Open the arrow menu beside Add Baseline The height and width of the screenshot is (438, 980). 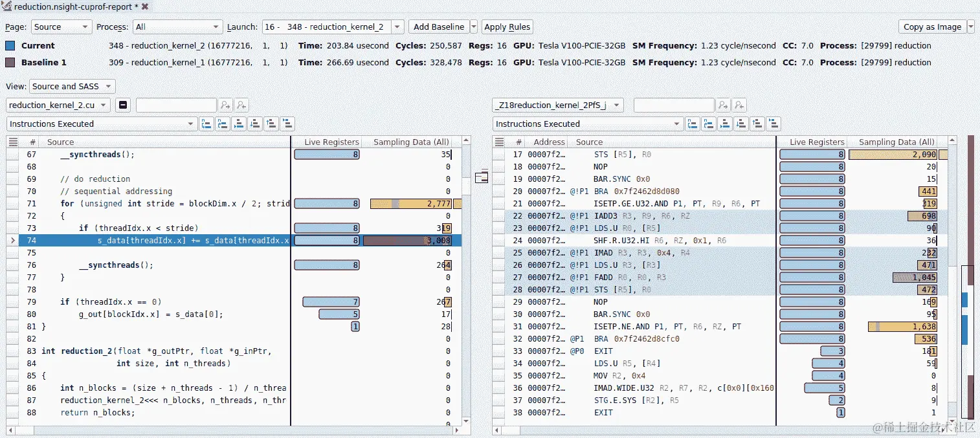474,27
